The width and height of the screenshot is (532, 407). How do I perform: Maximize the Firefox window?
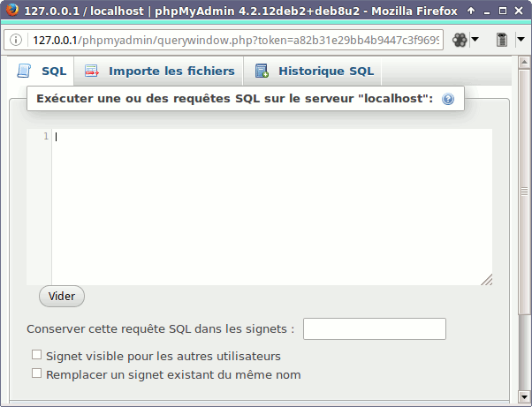503,11
